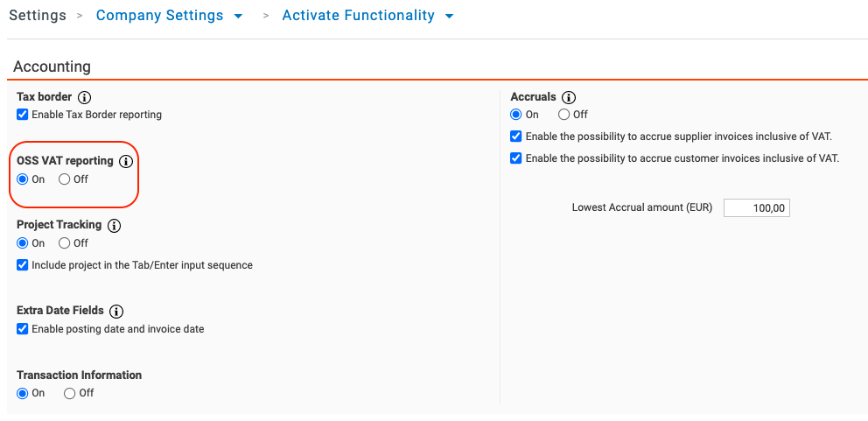Uncheck Enable posting date and invoice date
This screenshot has width=868, height=421.
coord(23,329)
